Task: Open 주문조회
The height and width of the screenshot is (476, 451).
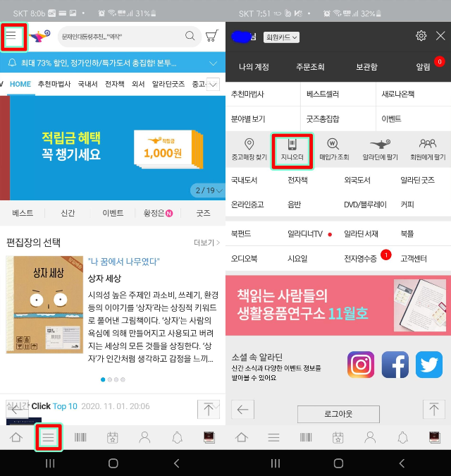Action: tap(310, 67)
